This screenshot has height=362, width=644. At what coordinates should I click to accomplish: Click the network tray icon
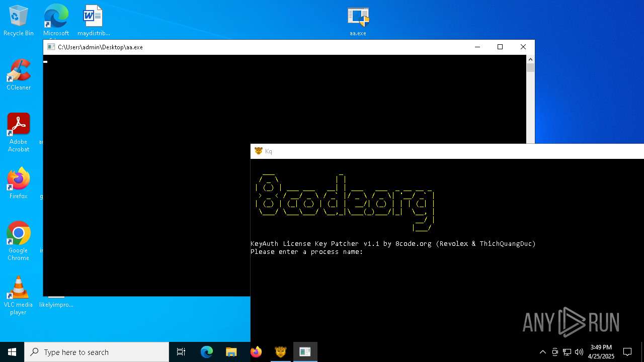pos(567,352)
